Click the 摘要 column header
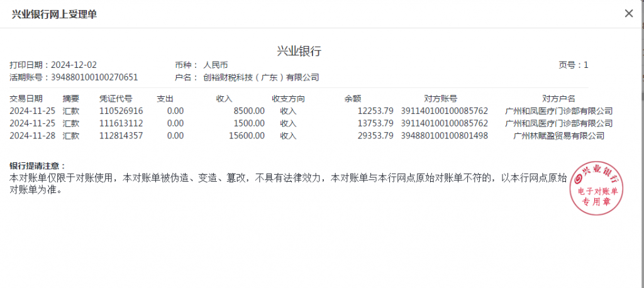The height and width of the screenshot is (288, 644). pos(70,99)
